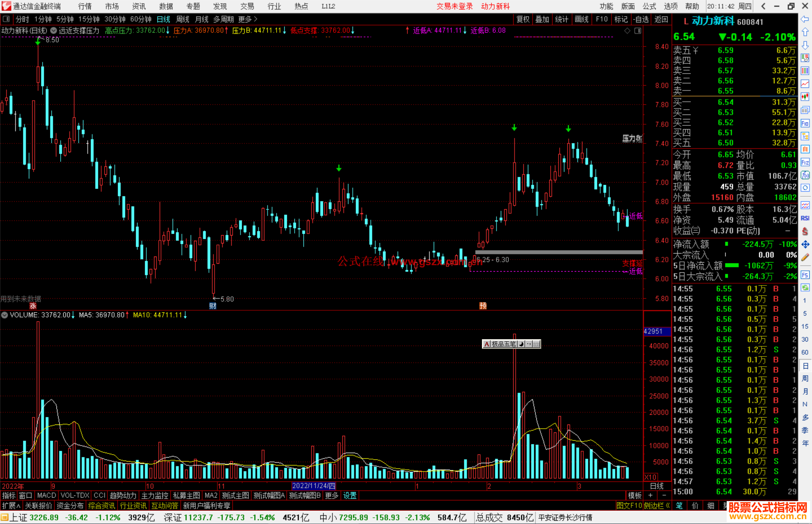Image resolution: width=812 pixels, height=524 pixels.
Task: Open the VOLUME indicator selector dropdown
Action: point(5,315)
